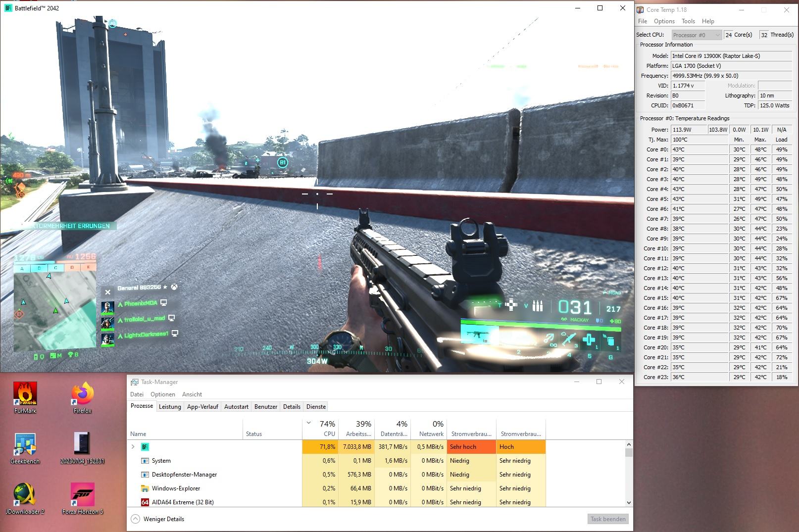
Task: Open Task-Manager Datei menu
Action: pyautogui.click(x=137, y=394)
